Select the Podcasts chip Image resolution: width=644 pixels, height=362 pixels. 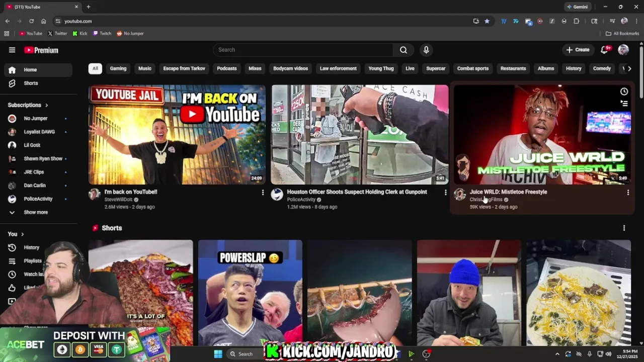[227, 68]
